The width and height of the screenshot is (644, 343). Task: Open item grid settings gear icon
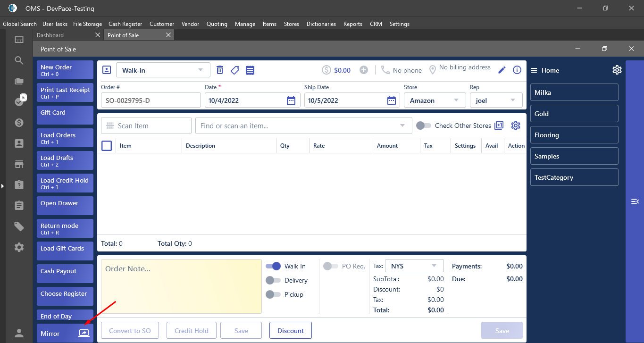coord(516,125)
